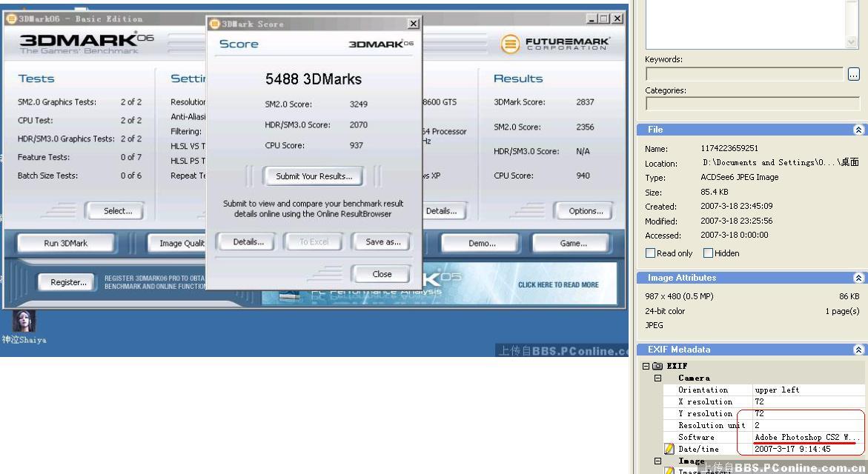
Task: Toggle the Read only checkbox
Action: (650, 253)
